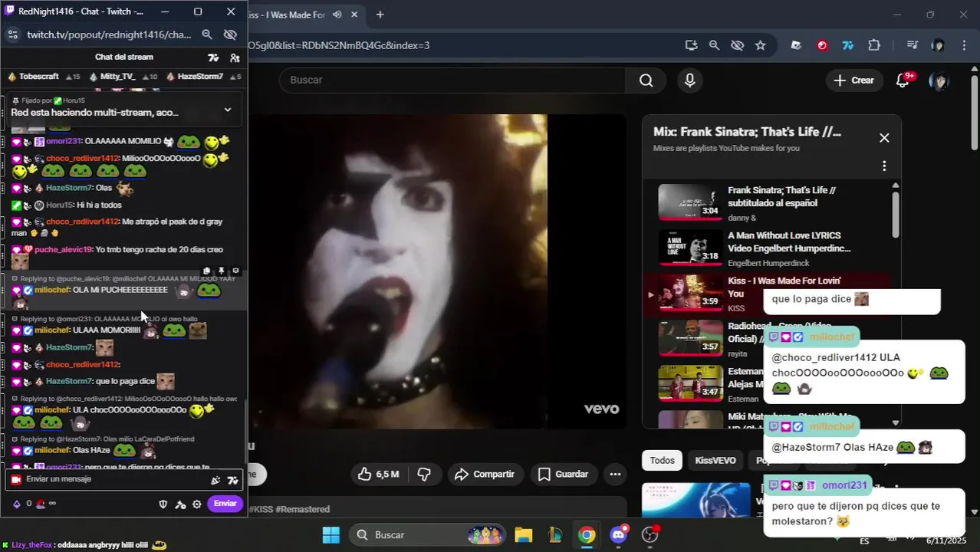The image size is (980, 552).
Task: Click 7TV extension icon in Chrome toolbar
Action: tap(848, 45)
